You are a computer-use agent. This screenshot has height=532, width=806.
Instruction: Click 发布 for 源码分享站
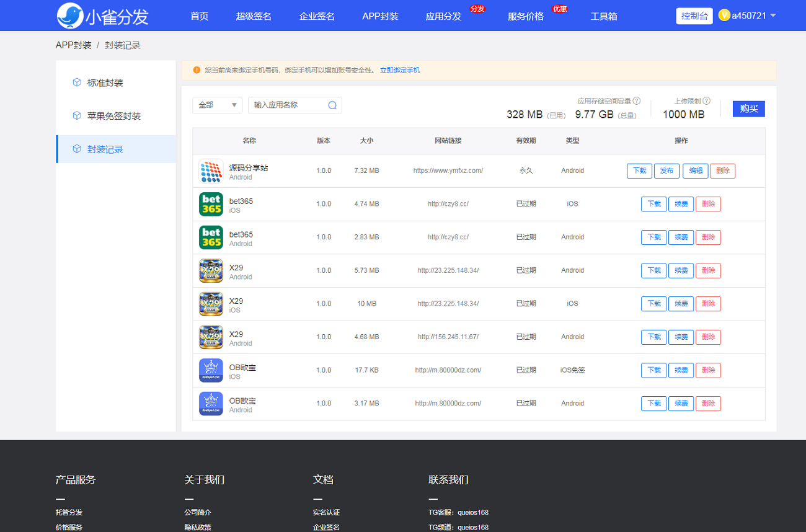(x=666, y=171)
